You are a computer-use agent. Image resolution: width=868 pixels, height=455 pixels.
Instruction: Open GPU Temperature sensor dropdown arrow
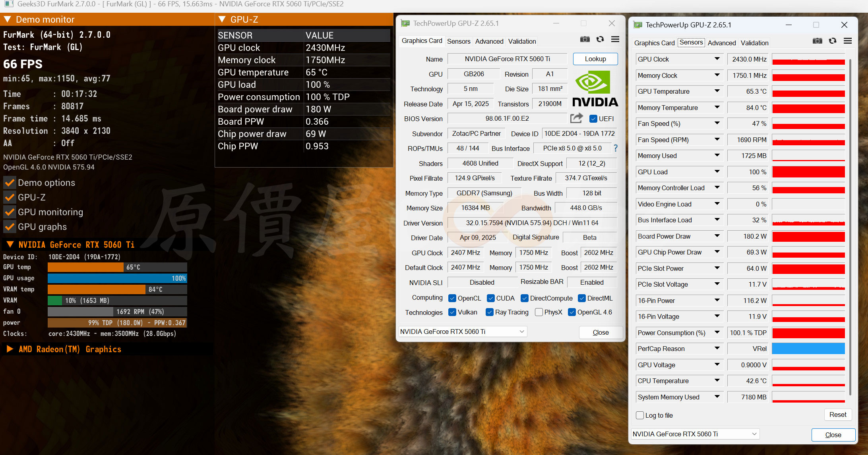coord(717,91)
